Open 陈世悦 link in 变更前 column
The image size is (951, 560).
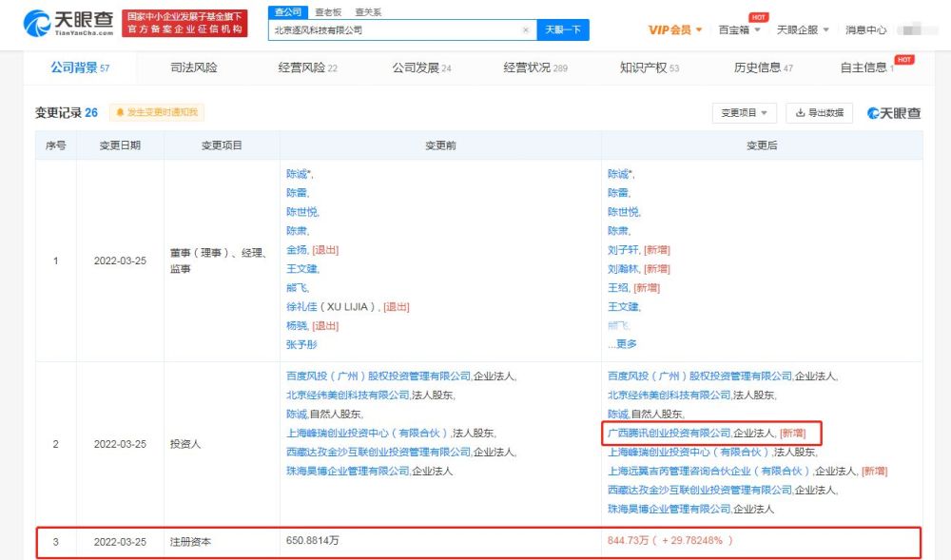(301, 211)
